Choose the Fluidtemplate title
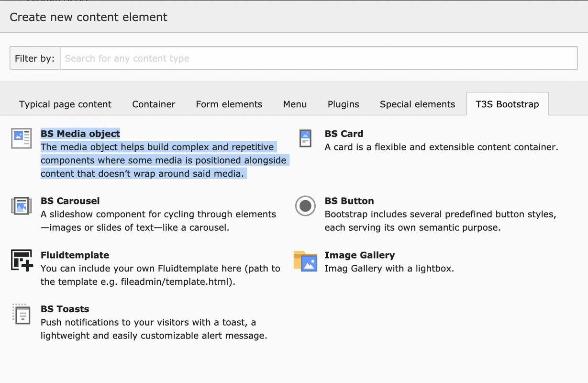Viewport: 588px width, 383px height. tap(75, 255)
